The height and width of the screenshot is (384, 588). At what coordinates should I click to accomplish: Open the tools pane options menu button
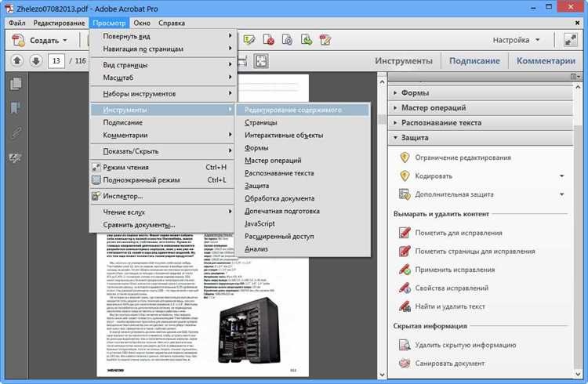click(x=575, y=77)
